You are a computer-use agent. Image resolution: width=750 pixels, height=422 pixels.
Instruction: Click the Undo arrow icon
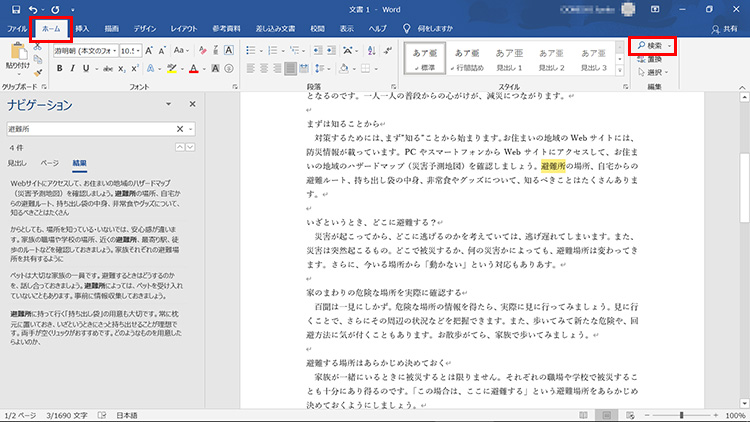pos(32,9)
